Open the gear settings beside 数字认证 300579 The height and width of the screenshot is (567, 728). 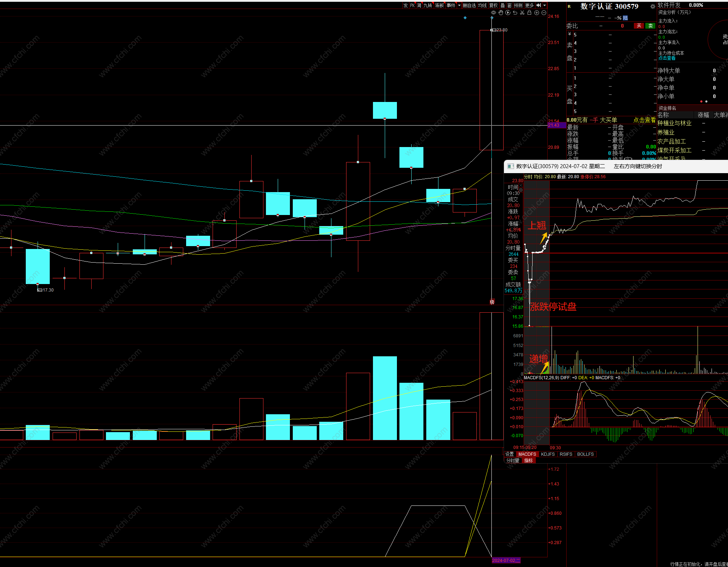(x=652, y=6)
